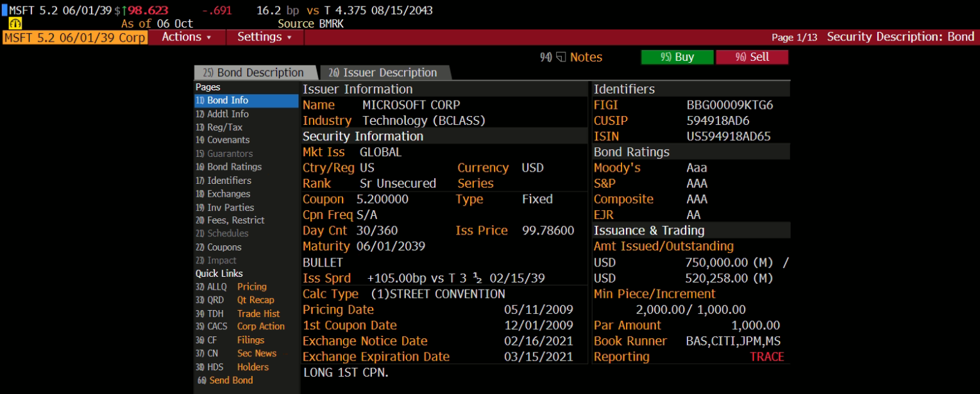Click the Calc Type STREET CONVENTION value
The image size is (980, 394).
click(x=438, y=294)
